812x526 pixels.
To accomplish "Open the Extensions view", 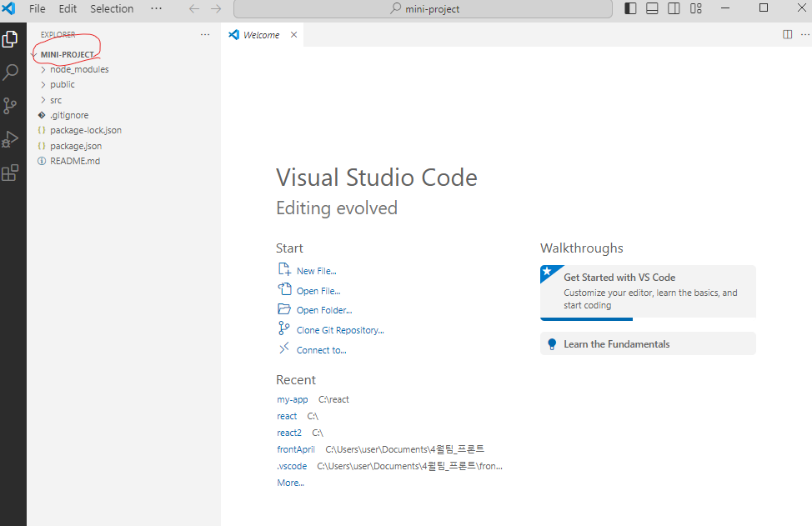I will [10, 173].
